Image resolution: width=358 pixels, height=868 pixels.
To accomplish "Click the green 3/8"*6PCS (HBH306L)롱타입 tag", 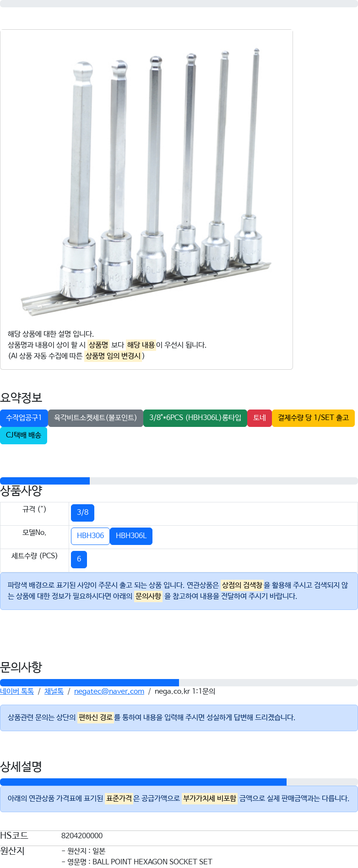I will tap(195, 418).
